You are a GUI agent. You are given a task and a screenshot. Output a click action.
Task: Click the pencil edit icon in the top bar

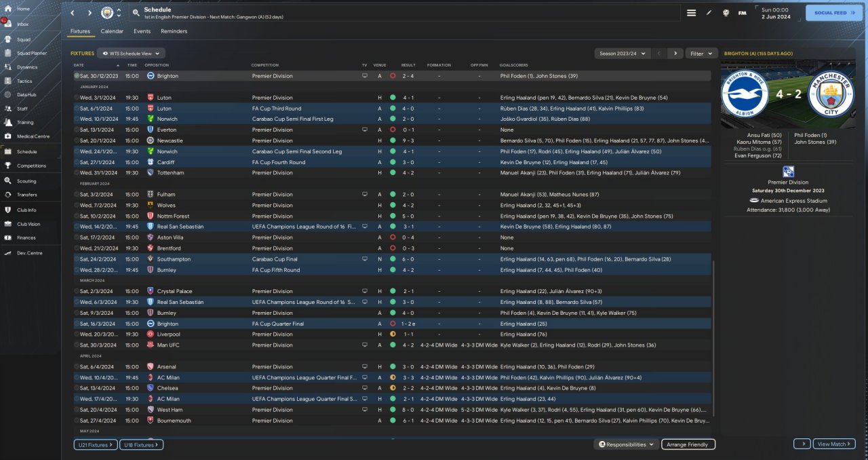pyautogui.click(x=709, y=13)
